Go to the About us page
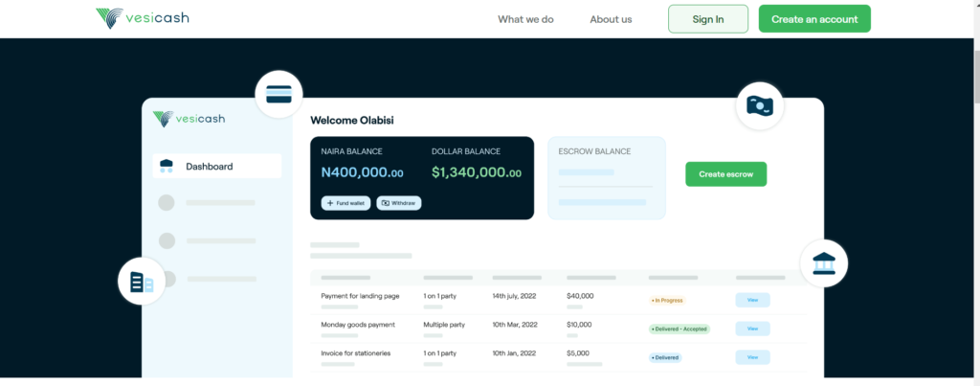 [611, 19]
